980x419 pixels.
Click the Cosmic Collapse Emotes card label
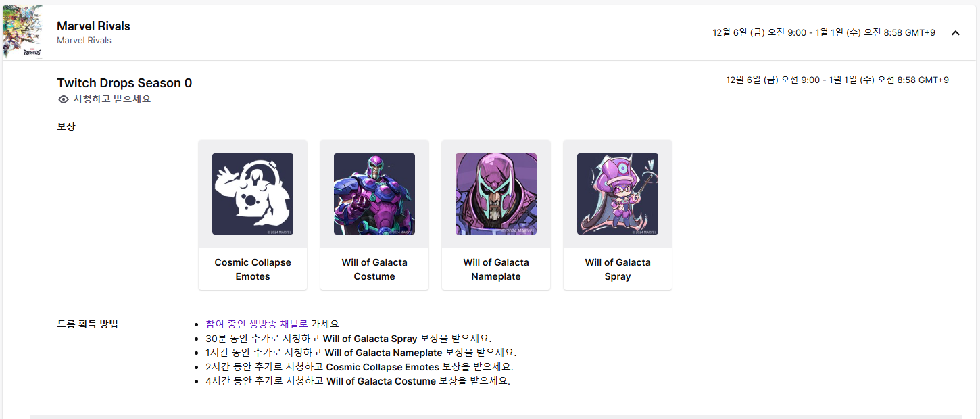point(253,269)
